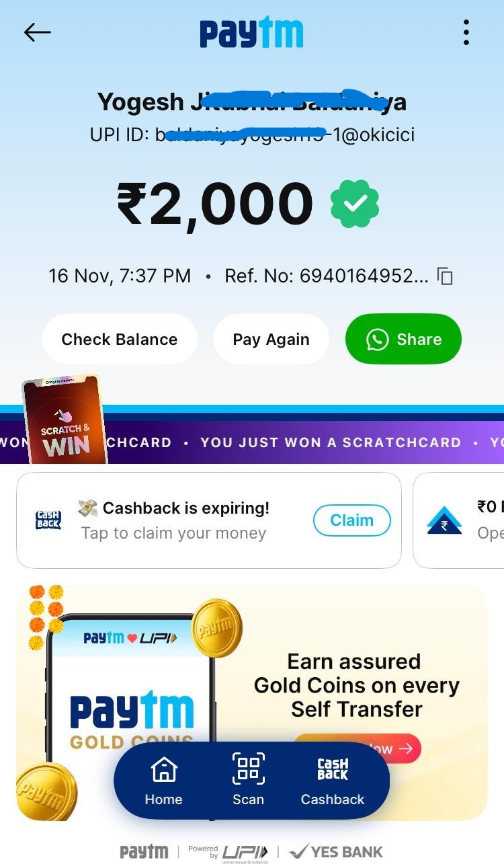Copy the reference number with copy icon
This screenshot has height=864, width=504.
(445, 276)
